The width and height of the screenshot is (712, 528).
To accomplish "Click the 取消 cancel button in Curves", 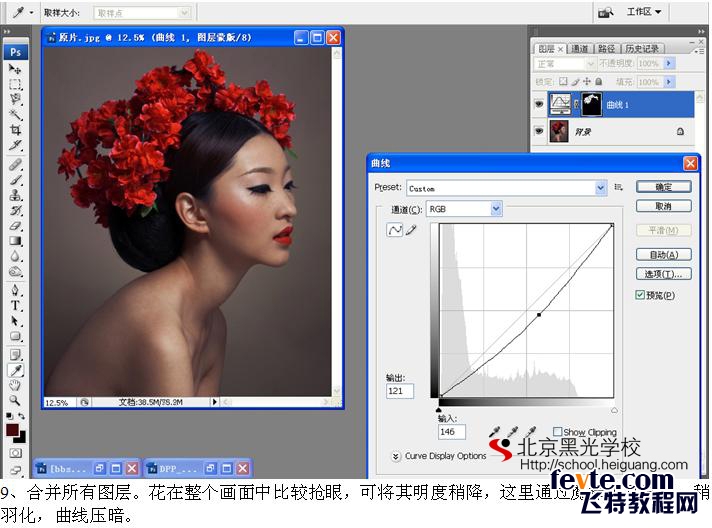I will point(663,206).
